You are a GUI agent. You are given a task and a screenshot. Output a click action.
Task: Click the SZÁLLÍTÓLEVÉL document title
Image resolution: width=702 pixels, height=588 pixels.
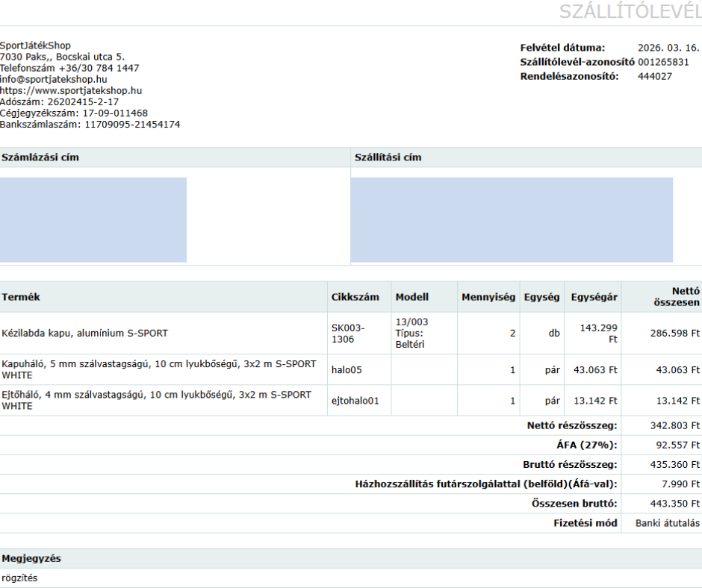click(630, 11)
